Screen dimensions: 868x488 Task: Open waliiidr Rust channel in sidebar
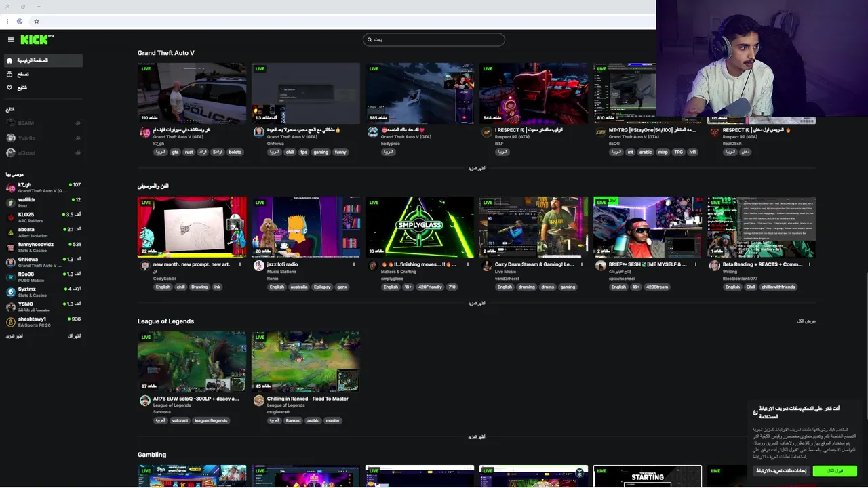[43, 202]
